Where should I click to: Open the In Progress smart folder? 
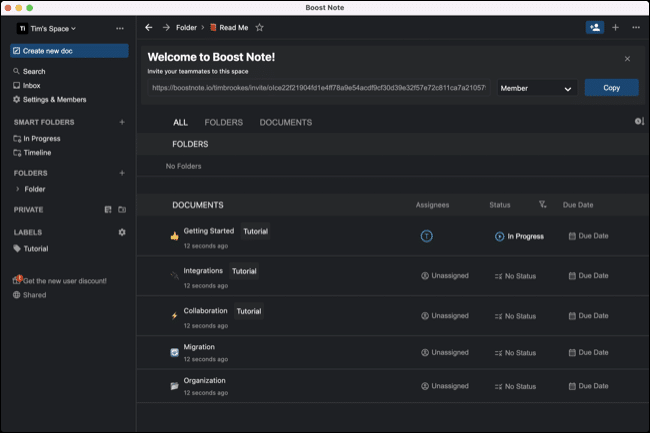pyautogui.click(x=37, y=138)
